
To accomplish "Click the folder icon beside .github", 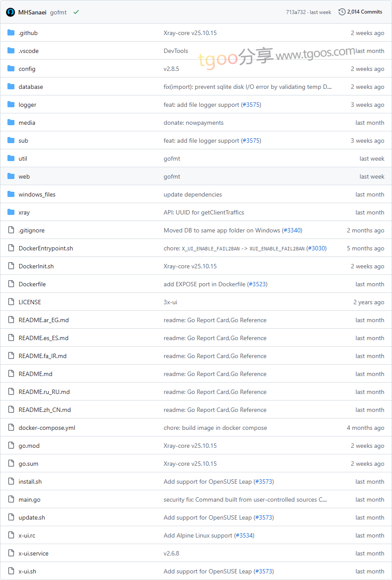I will (11, 33).
